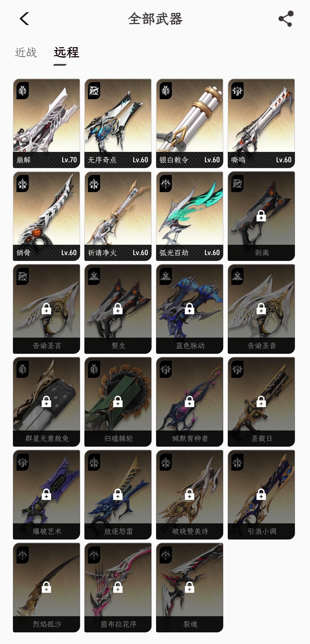Viewport: 310px width, 644px height.
Task: Tap the lock icon on 剥离
Action: pos(261,216)
